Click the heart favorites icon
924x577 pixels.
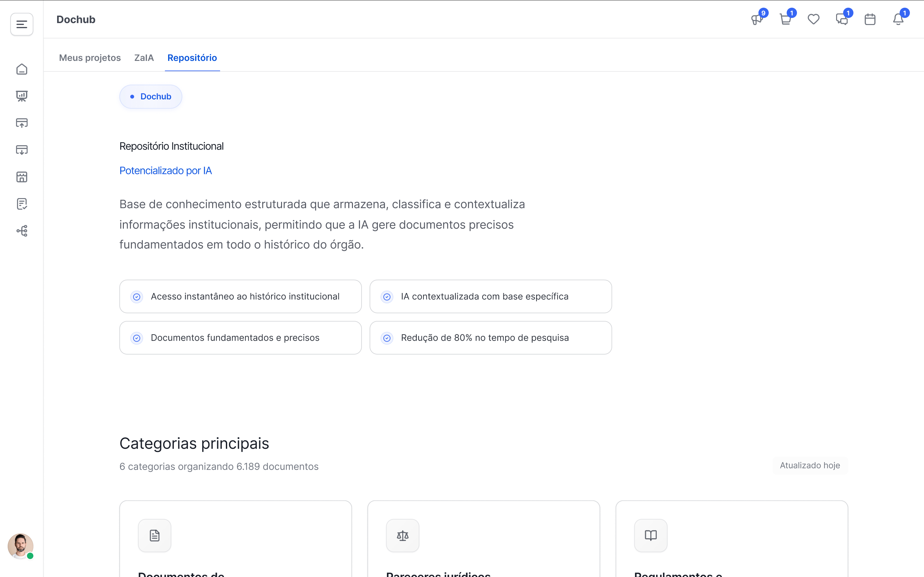(x=813, y=19)
